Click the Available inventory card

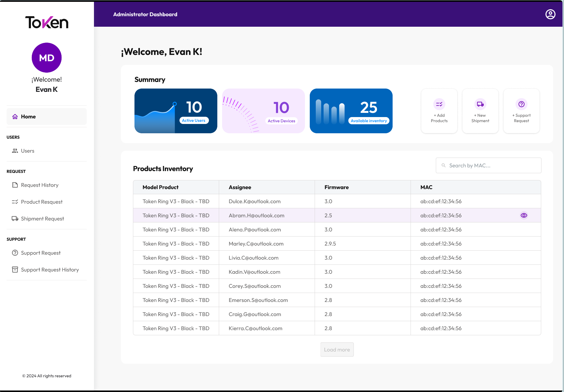click(351, 110)
